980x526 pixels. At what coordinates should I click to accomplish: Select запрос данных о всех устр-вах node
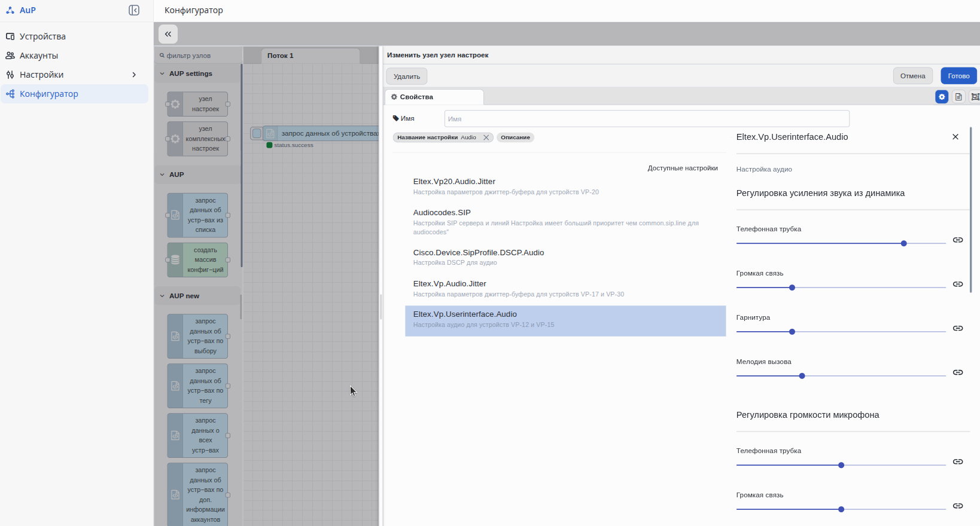pyautogui.click(x=197, y=436)
